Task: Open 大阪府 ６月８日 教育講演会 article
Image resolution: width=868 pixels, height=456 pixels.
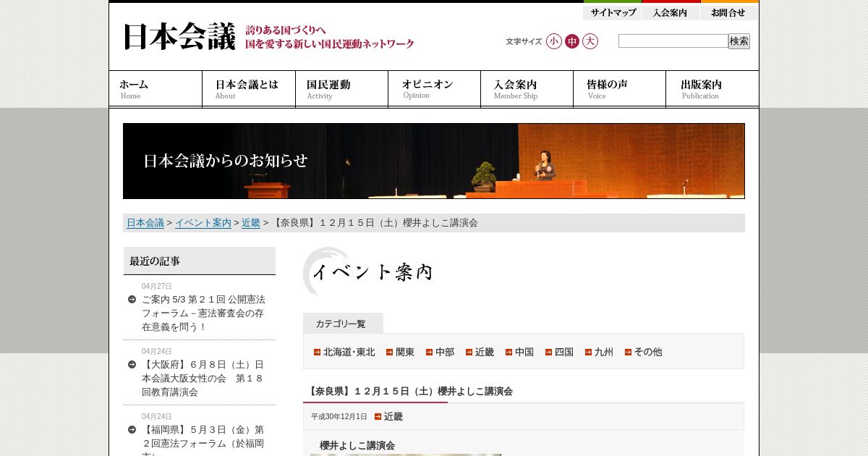Action: (203, 378)
